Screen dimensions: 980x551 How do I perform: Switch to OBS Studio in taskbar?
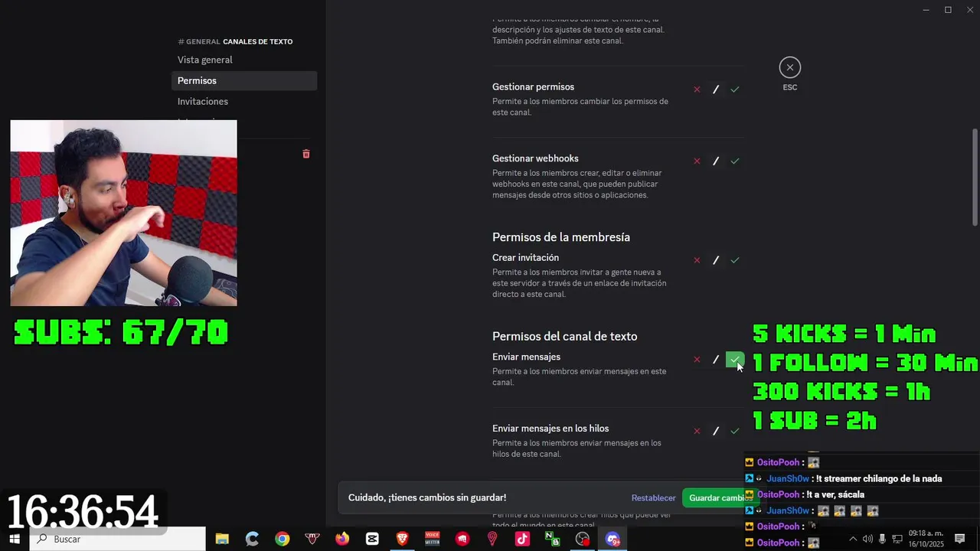click(x=583, y=539)
